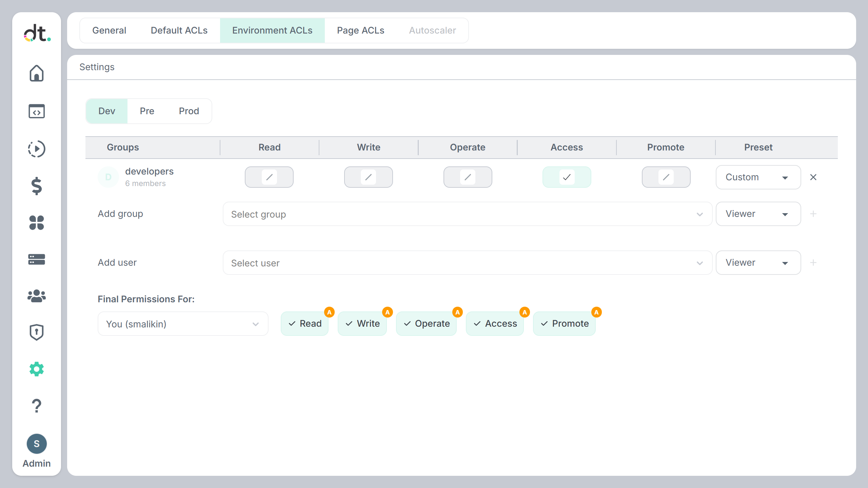Screen dimensions: 868x488
Task: Switch to the Prod environment tab
Action: (x=189, y=111)
